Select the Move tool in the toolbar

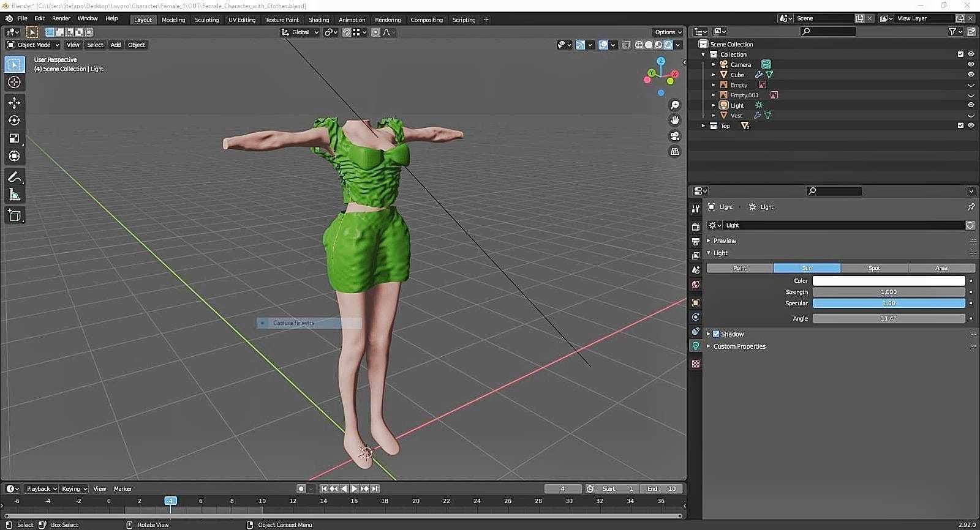(14, 102)
